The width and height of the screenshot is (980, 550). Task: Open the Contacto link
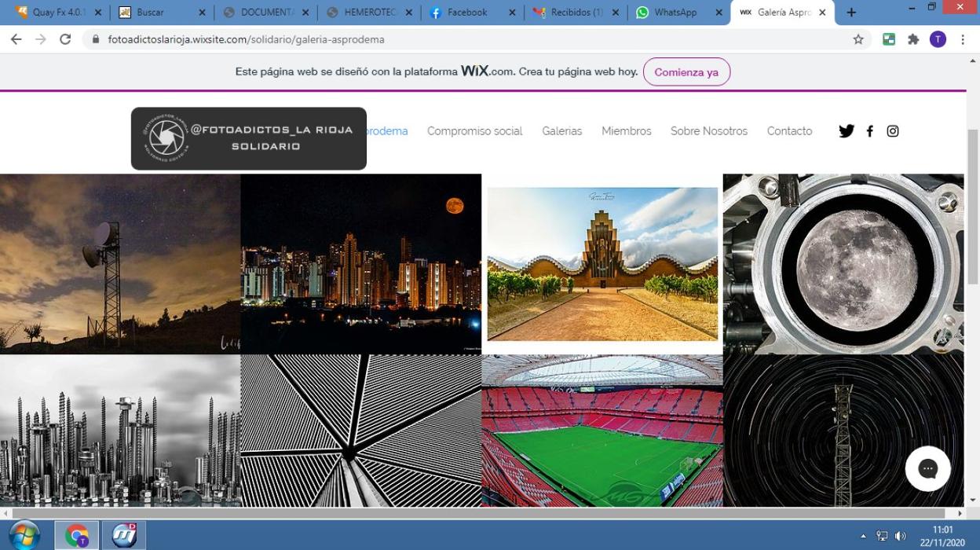coord(789,131)
